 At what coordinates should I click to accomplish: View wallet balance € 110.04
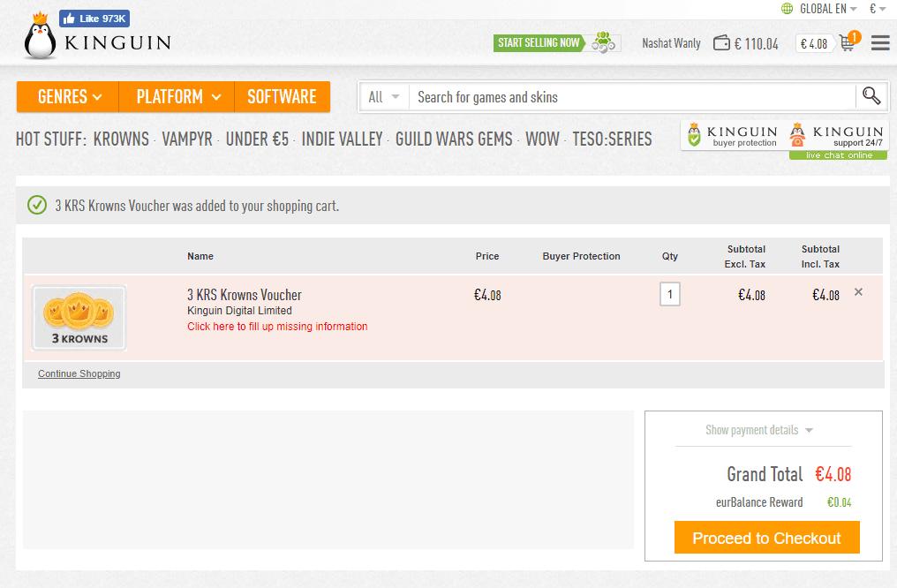pos(757,44)
